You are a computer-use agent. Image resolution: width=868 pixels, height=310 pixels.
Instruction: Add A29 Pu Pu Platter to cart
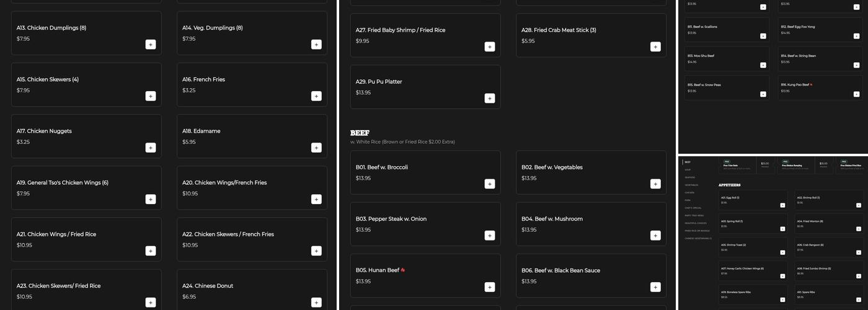click(490, 98)
